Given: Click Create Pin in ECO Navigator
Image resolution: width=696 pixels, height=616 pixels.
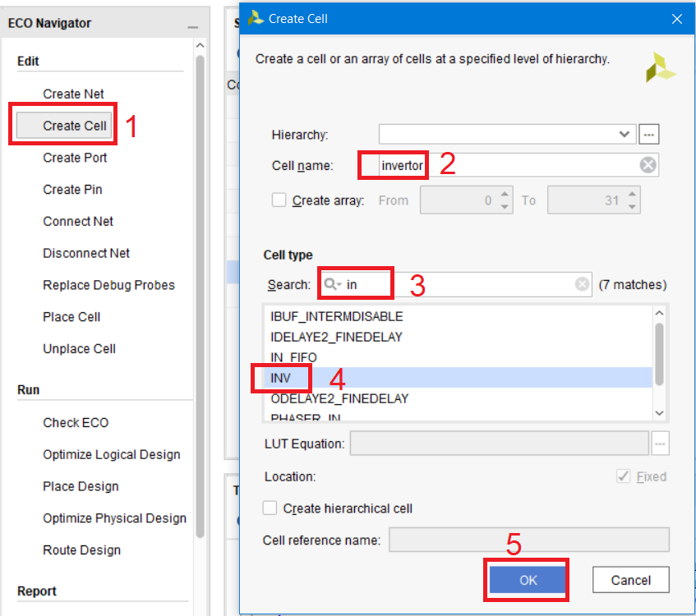Looking at the screenshot, I should [x=72, y=190].
